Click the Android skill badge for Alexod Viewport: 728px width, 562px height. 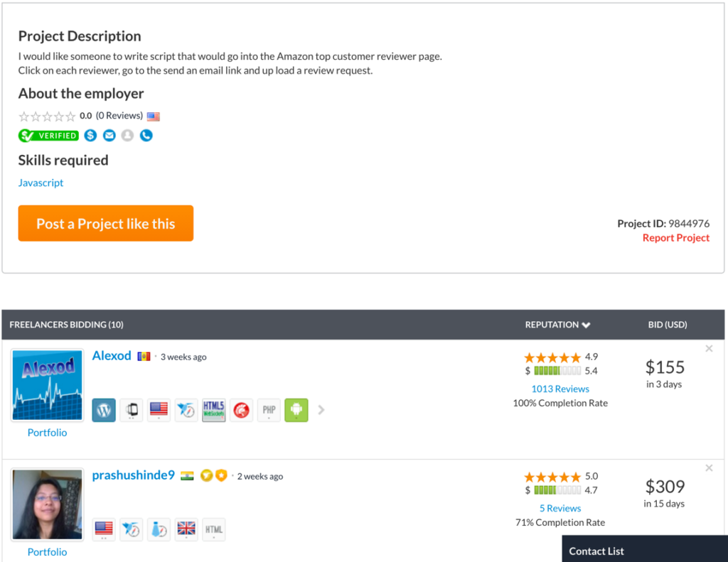pos(296,410)
